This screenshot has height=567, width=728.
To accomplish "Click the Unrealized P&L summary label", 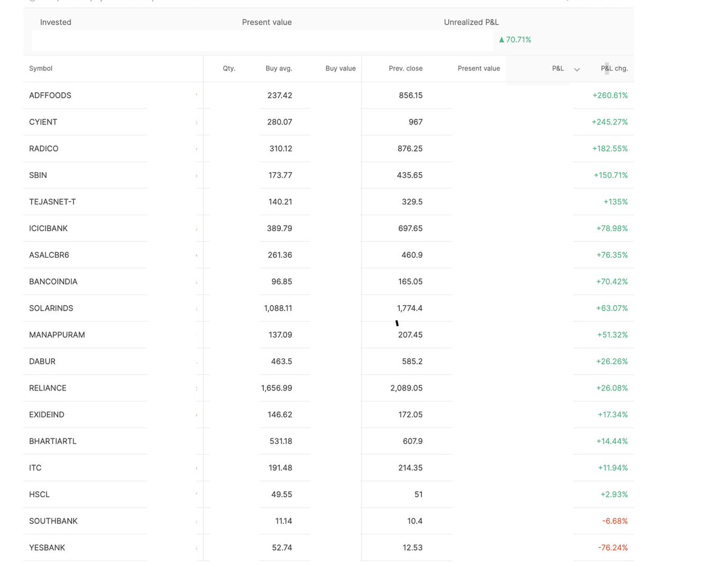I will tap(470, 22).
